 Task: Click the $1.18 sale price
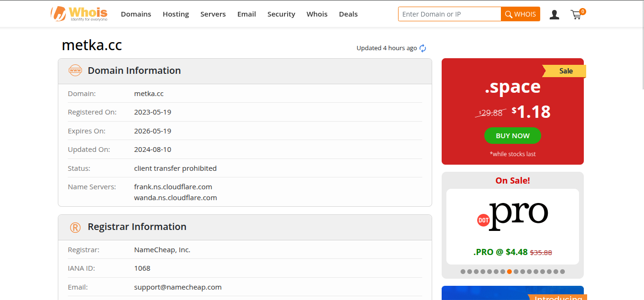531,112
